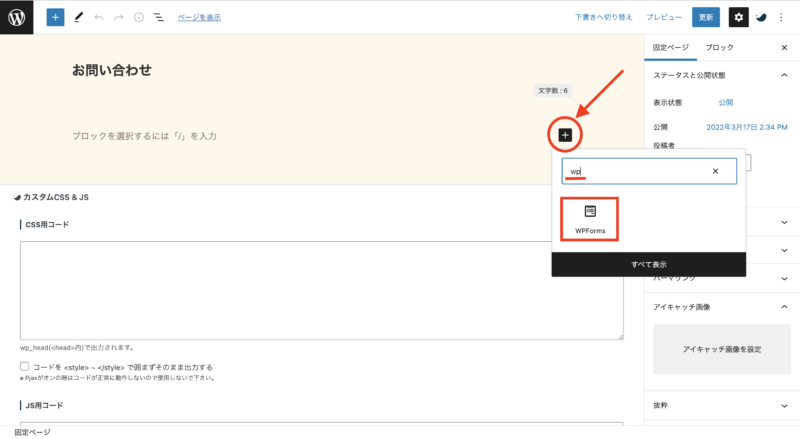Screen dimensions: 800x439
Task: Open the list view outline icon
Action: coord(159,17)
